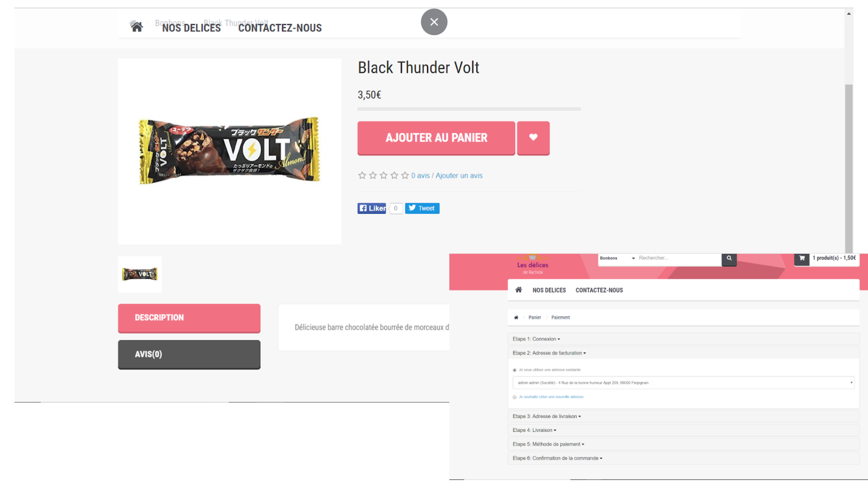Expand 'Etape 3: Adresse de livraison'
This screenshot has height=488, width=868.
pos(546,416)
